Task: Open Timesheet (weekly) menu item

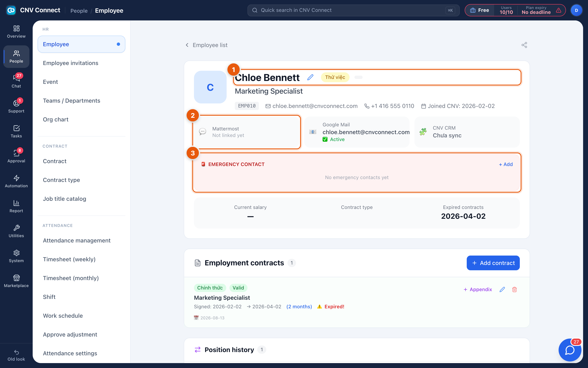Action: [x=81, y=259]
